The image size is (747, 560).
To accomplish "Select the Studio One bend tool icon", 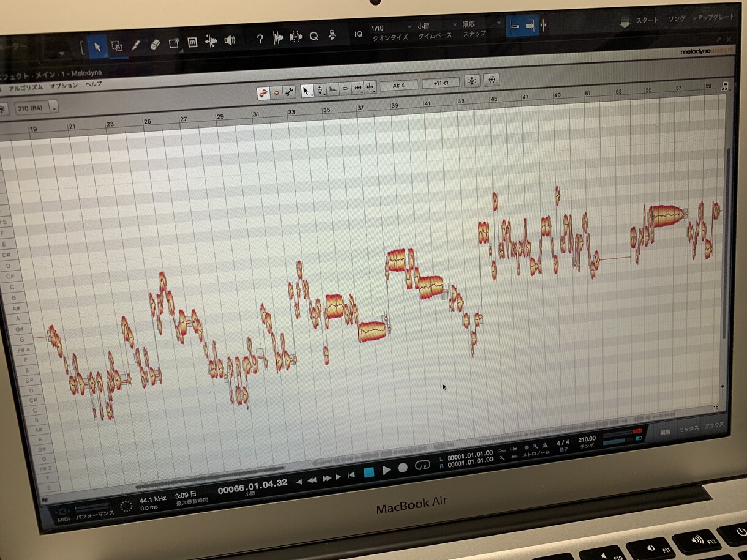I will click(173, 43).
